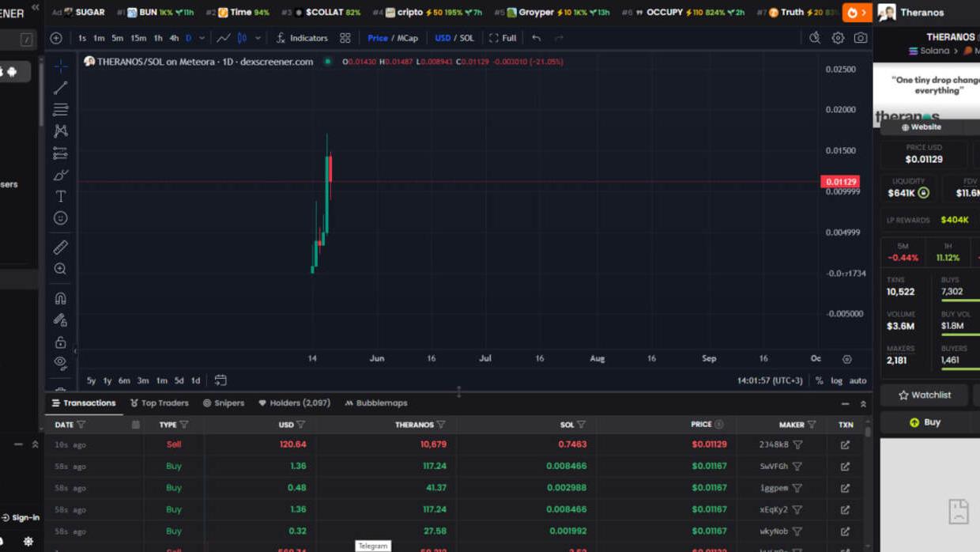This screenshot has height=552, width=980.
Task: Switch to line chart type icon
Action: coord(224,38)
